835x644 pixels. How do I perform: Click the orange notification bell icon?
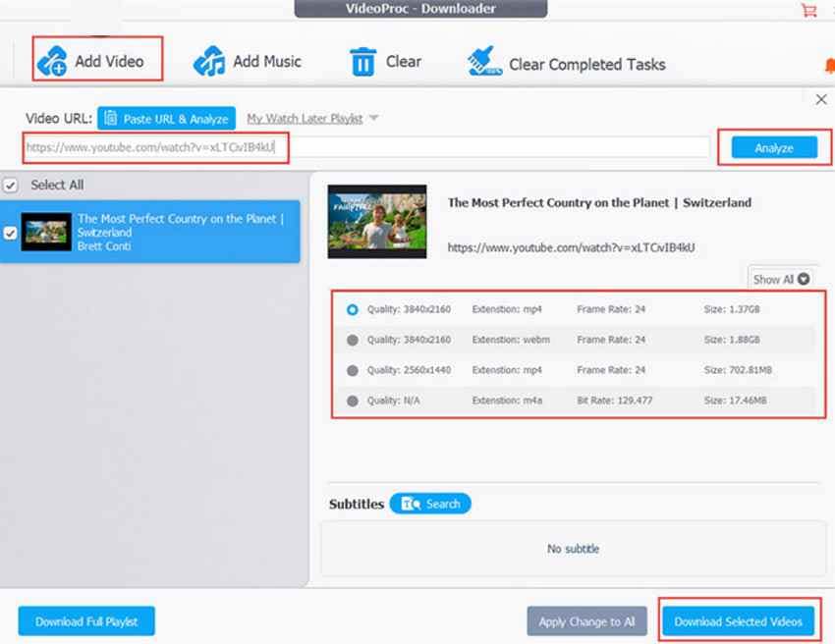click(830, 66)
